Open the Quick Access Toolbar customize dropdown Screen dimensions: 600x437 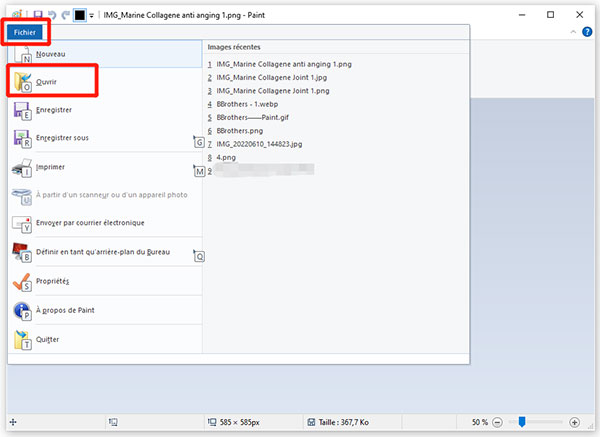pos(92,15)
